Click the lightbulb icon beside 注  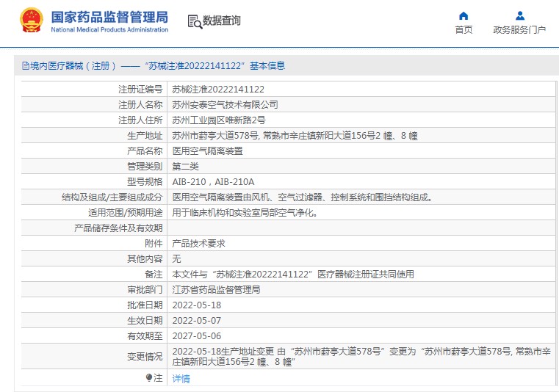[x=149, y=377]
